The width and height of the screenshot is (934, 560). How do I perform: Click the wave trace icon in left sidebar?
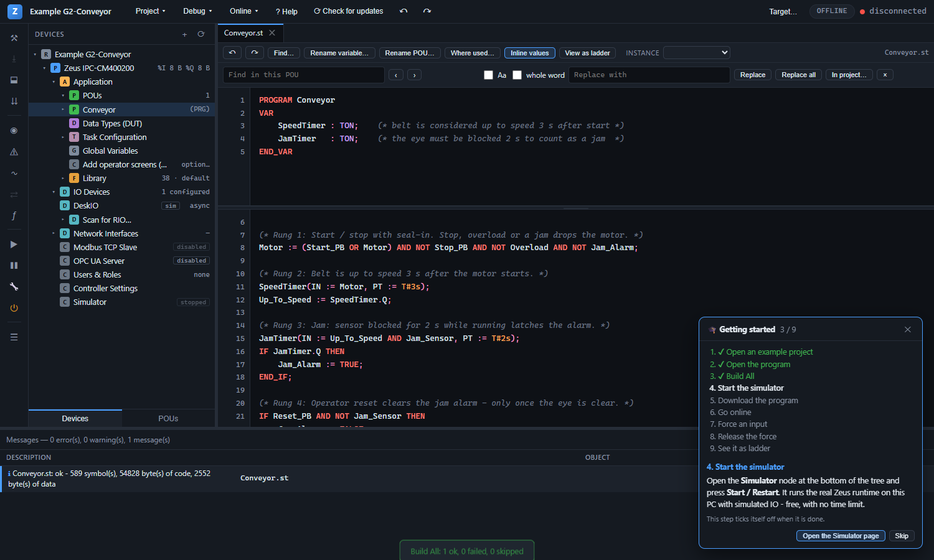pos(14,174)
